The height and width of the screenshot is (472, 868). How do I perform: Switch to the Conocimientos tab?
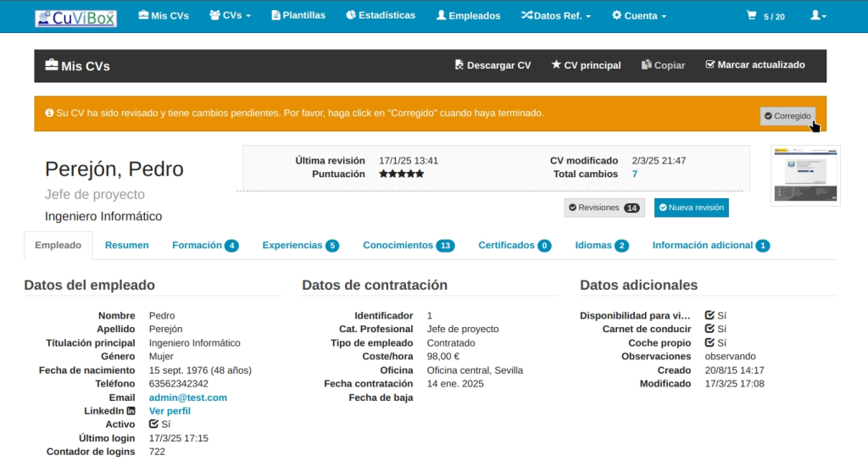pos(408,245)
